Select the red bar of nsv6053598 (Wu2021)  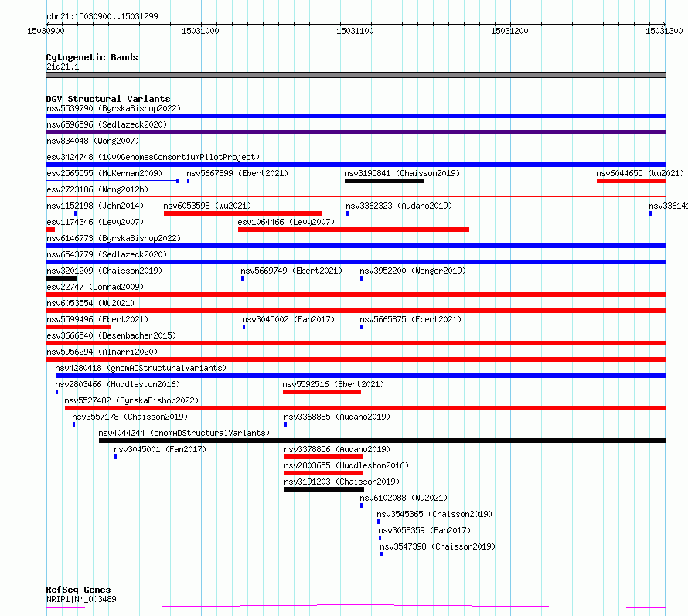[x=243, y=213]
